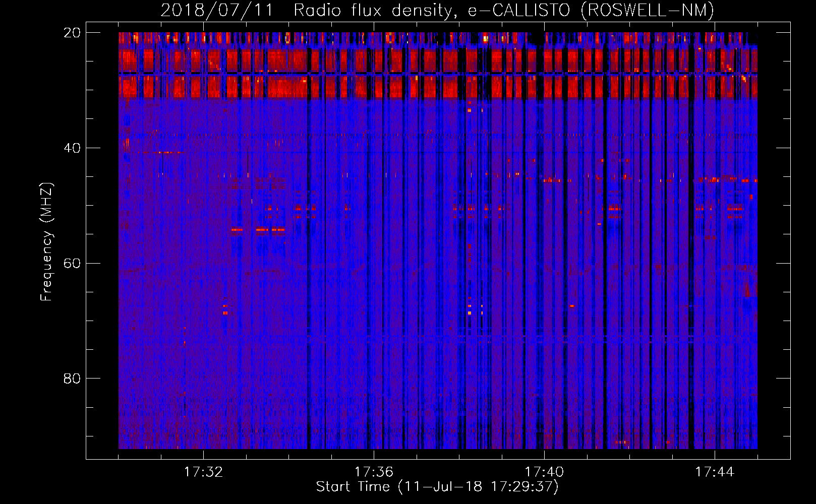Viewport: 816px width, 504px height.
Task: Click the 40 frequency tick label
Action: pos(72,148)
